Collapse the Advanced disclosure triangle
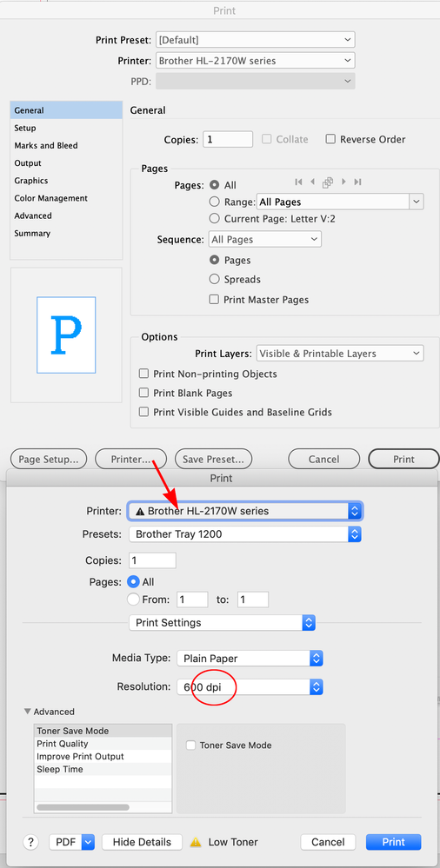 [x=27, y=712]
